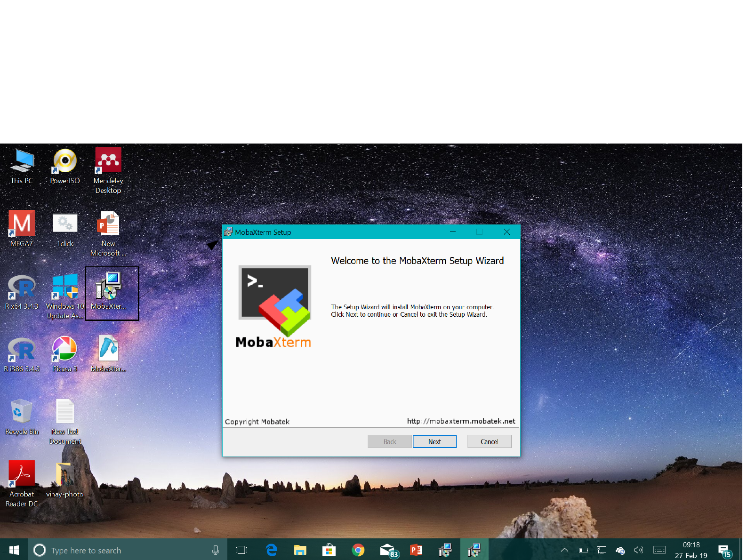
Task: Select the Picasa 3 desktop shortcut
Action: pyautogui.click(x=65, y=354)
